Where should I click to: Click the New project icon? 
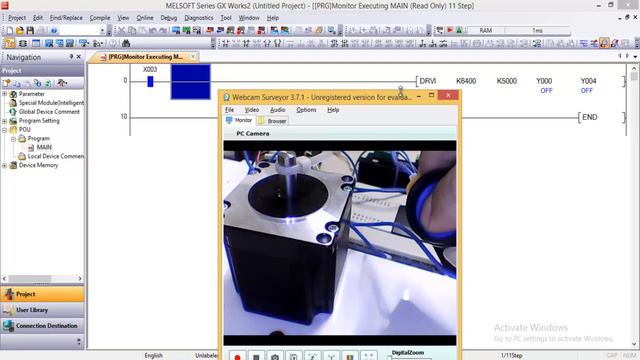point(9,31)
